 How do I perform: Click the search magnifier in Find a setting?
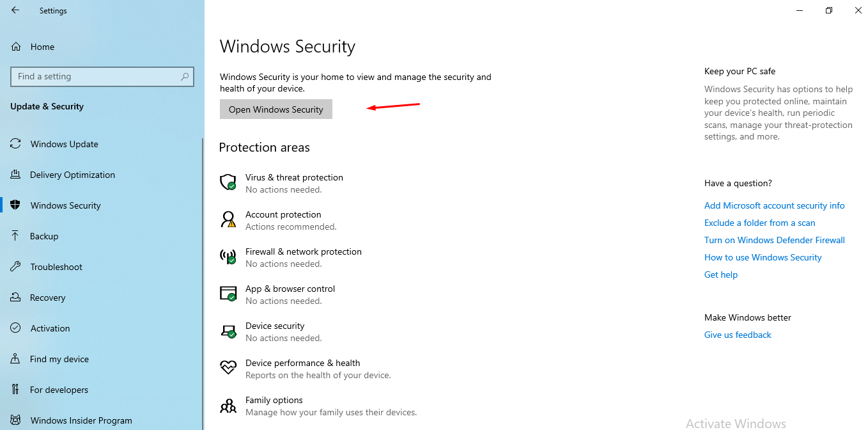pos(185,76)
